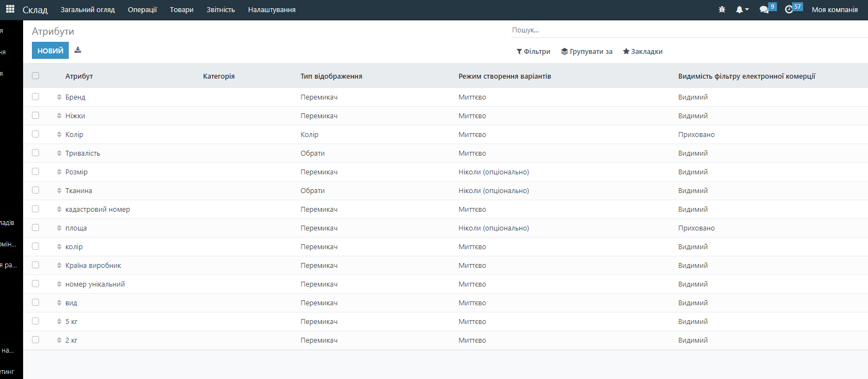Viewport: 868px width, 379px height.
Task: Expand the Закладки favorites dropdown
Action: 642,51
